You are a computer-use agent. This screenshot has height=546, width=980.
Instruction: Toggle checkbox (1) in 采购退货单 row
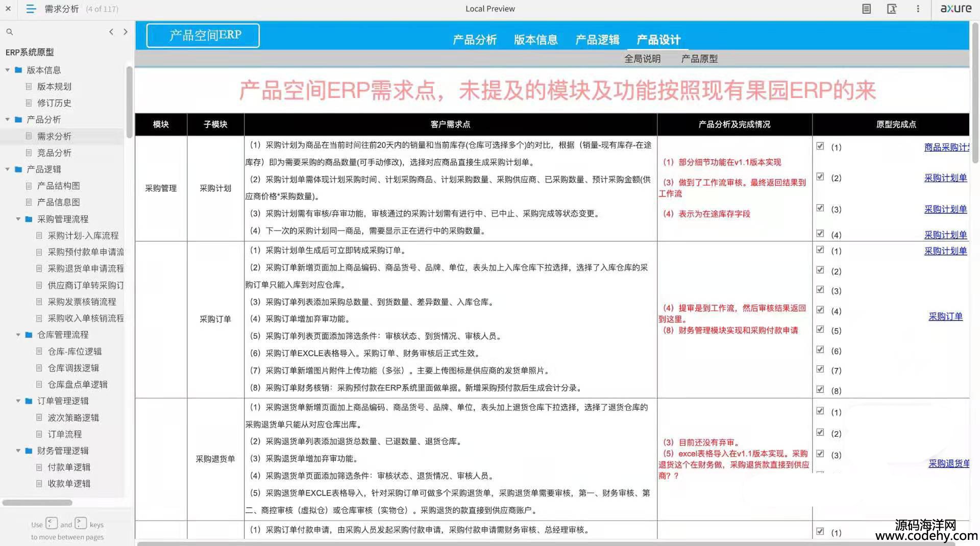(820, 411)
